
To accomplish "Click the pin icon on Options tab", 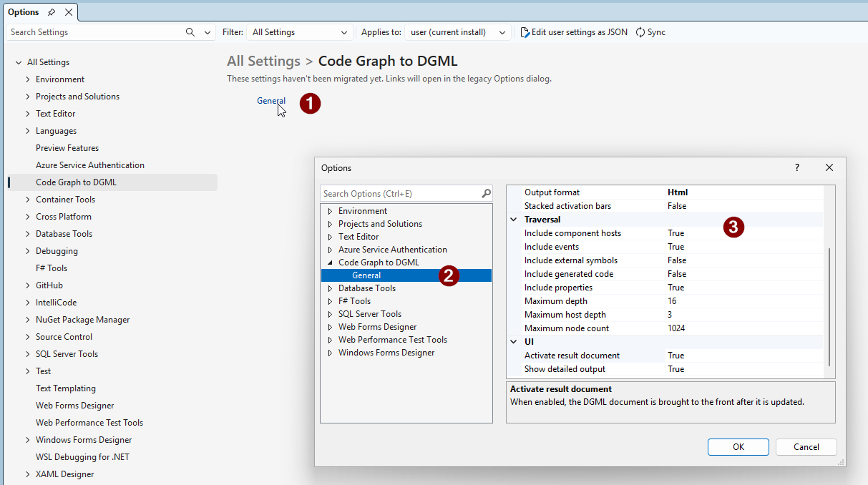I will tap(52, 12).
